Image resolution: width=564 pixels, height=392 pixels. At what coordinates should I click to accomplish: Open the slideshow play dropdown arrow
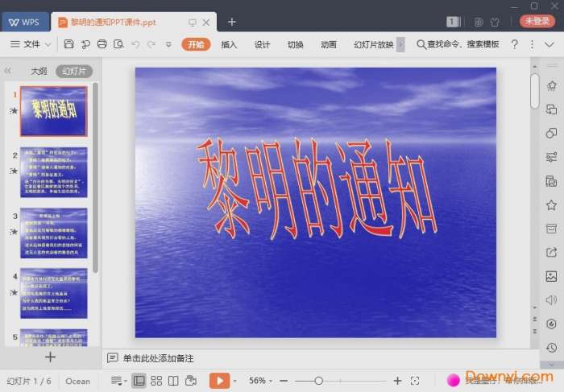click(x=235, y=381)
